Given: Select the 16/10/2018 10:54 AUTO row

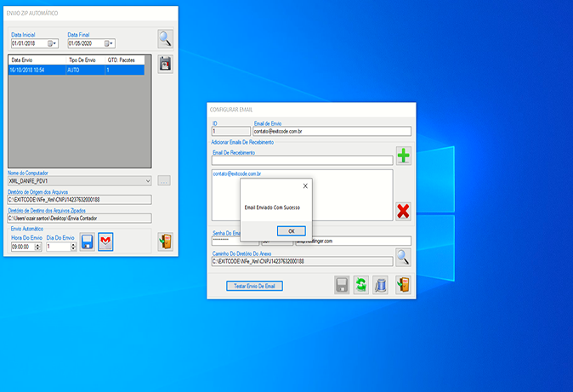Looking at the screenshot, I should 77,70.
